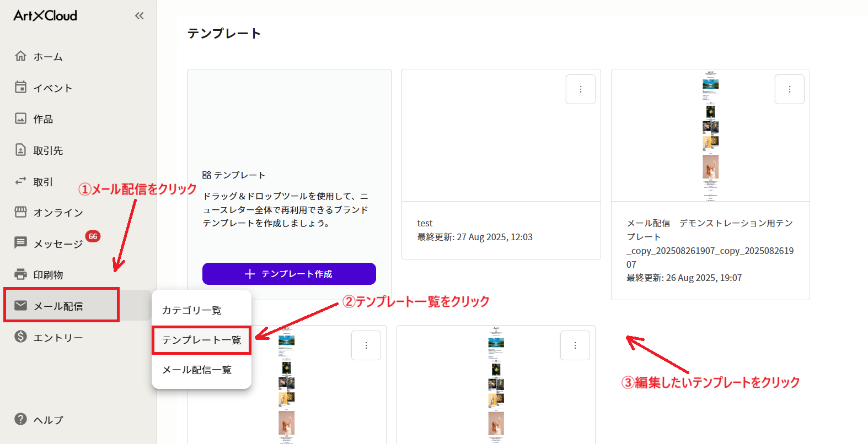Open options menu on デモンストレーション用 template card
This screenshot has width=868, height=444.
(790, 89)
